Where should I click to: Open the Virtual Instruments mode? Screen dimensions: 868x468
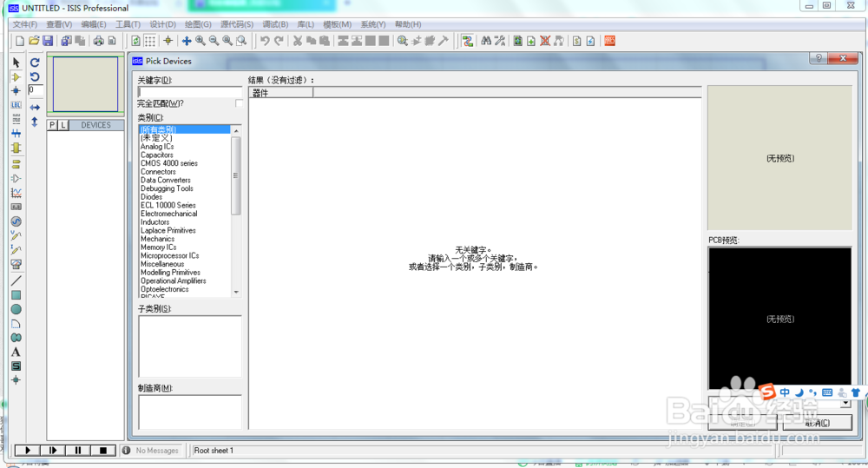16,264
